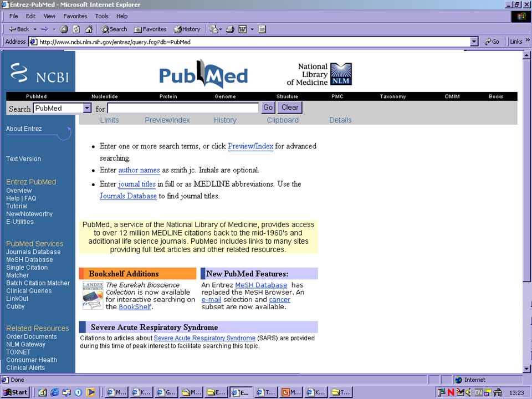Open the Edit with Word dropdown arrow
The width and height of the screenshot is (532, 399).
pos(252,29)
